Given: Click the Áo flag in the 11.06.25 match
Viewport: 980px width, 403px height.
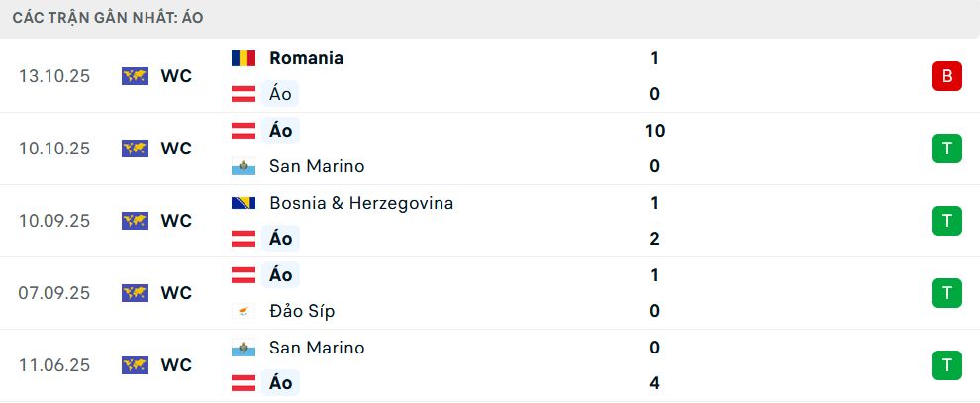Looking at the screenshot, I should (x=244, y=383).
